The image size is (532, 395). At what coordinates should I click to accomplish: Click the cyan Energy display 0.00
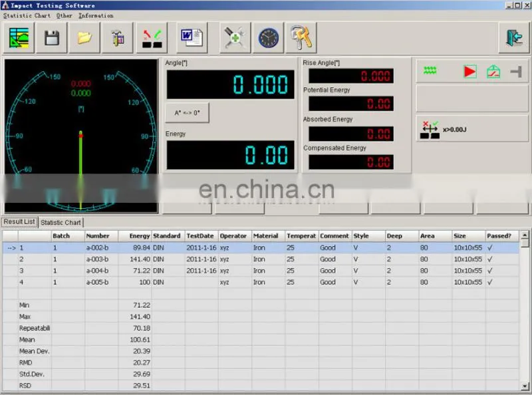coord(230,155)
